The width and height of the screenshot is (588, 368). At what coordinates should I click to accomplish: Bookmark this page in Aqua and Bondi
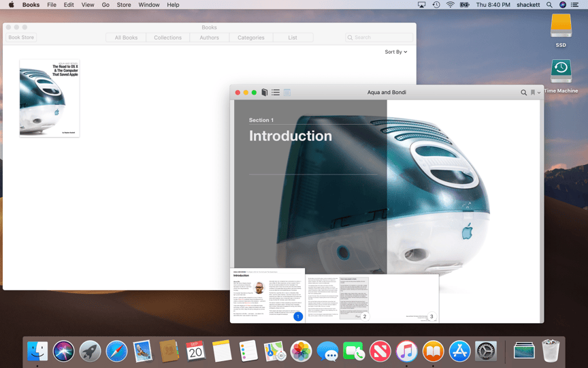tap(532, 93)
